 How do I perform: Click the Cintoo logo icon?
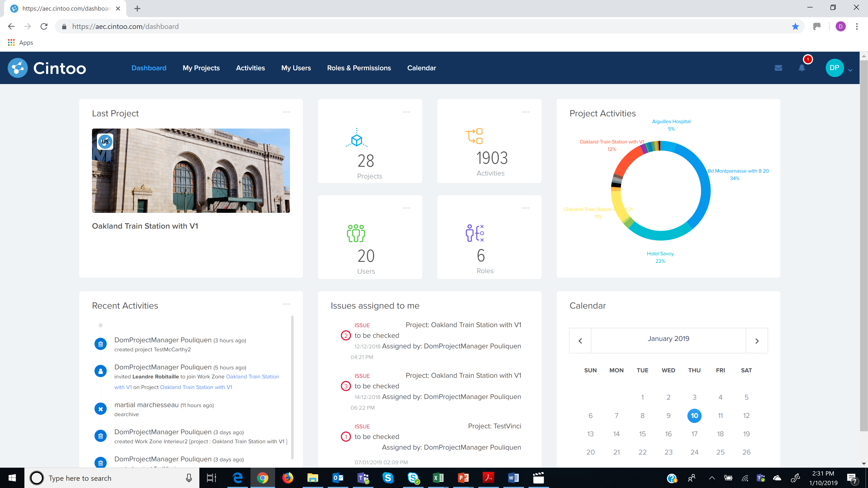pyautogui.click(x=18, y=68)
